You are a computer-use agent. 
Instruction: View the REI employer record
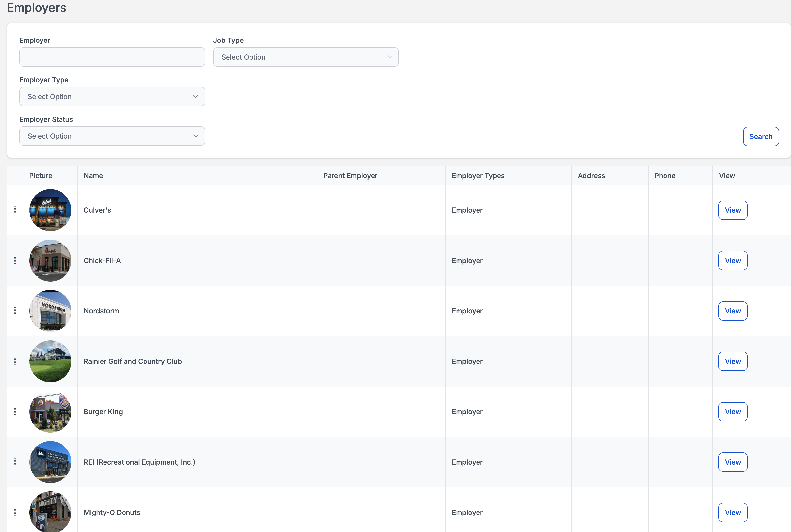[733, 462]
